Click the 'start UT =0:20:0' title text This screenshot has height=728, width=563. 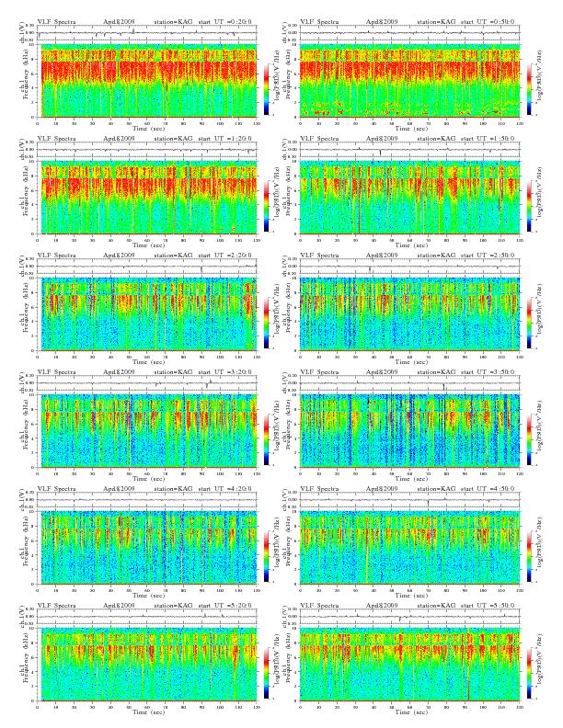pyautogui.click(x=224, y=22)
